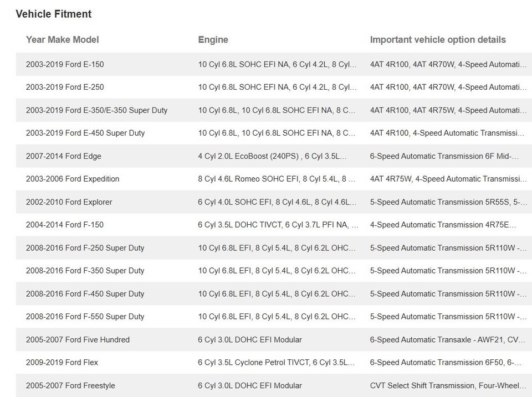This screenshot has height=397, width=532.
Task: Click the Ford E-350/E-350 Super Duty entry
Action: (x=96, y=110)
